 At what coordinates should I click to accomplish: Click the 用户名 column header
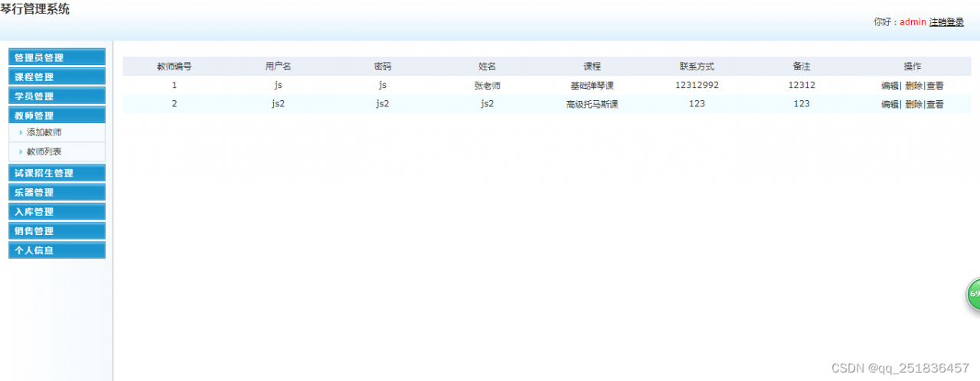278,67
